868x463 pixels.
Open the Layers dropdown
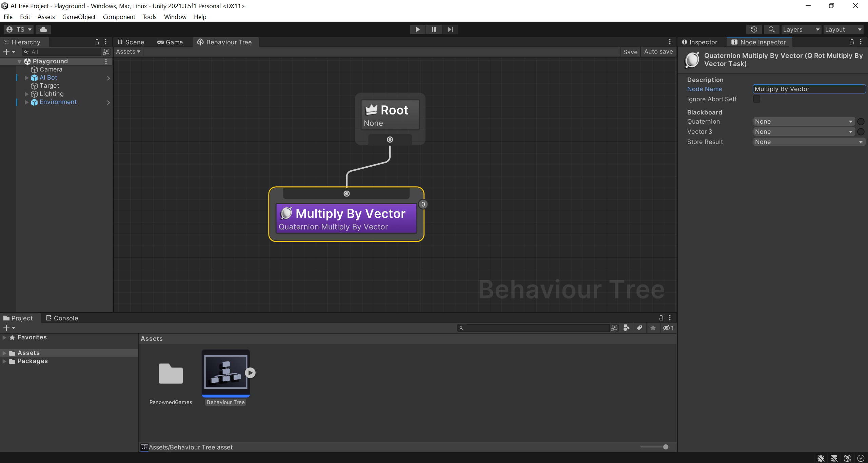[801, 29]
